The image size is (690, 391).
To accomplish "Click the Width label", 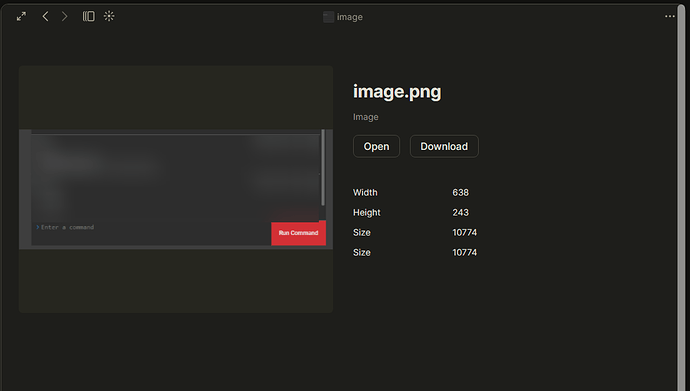I will [365, 193].
